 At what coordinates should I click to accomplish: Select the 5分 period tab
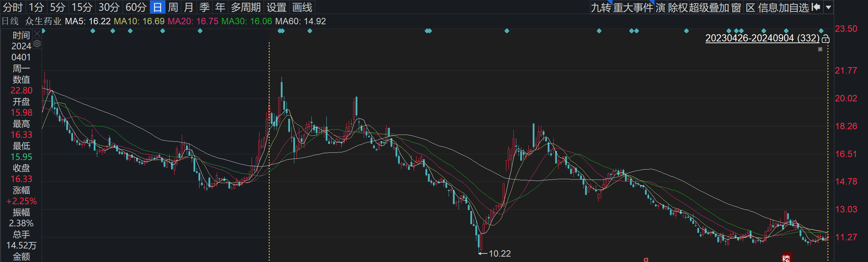pos(58,7)
